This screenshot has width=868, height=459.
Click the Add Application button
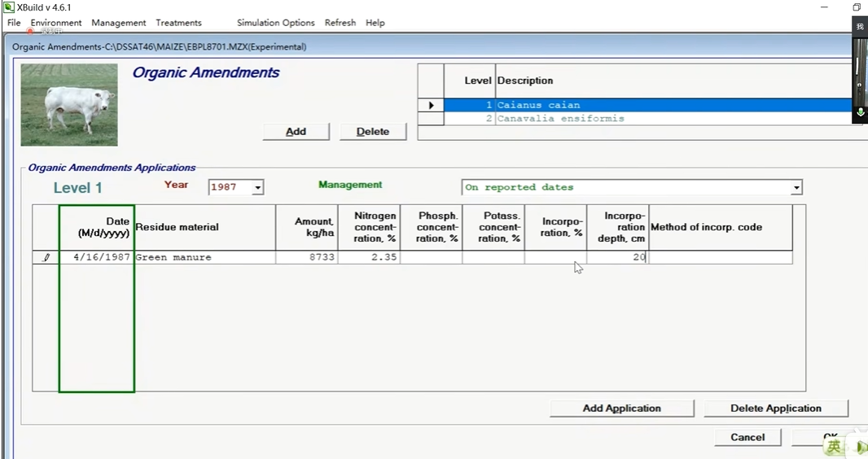[621, 408]
